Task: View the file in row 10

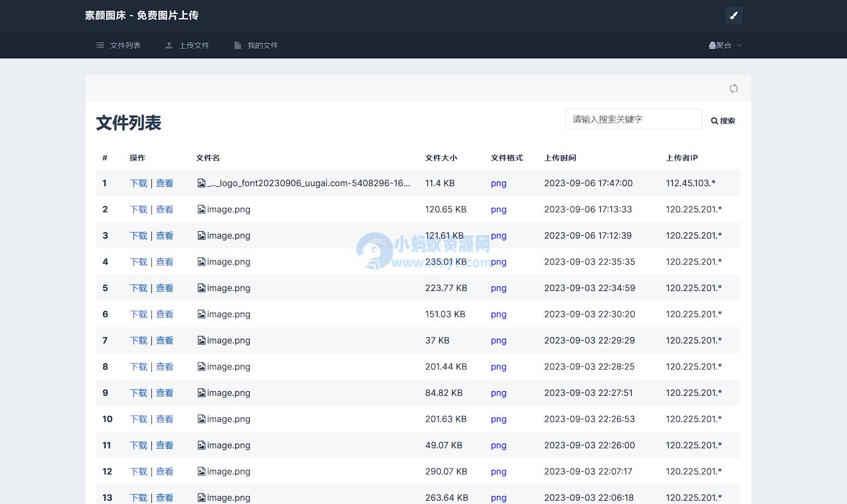Action: click(164, 419)
